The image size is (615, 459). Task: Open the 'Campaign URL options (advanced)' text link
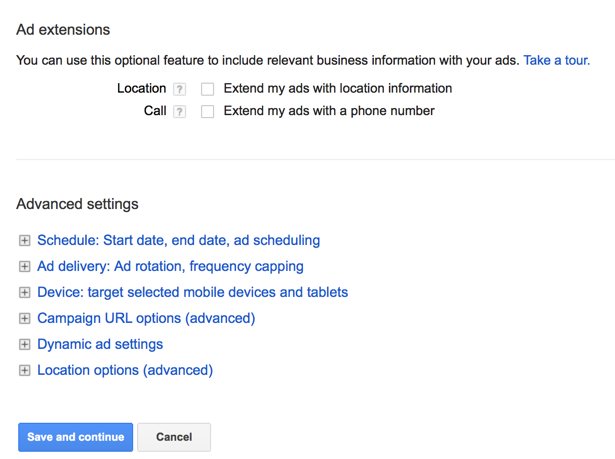(146, 318)
